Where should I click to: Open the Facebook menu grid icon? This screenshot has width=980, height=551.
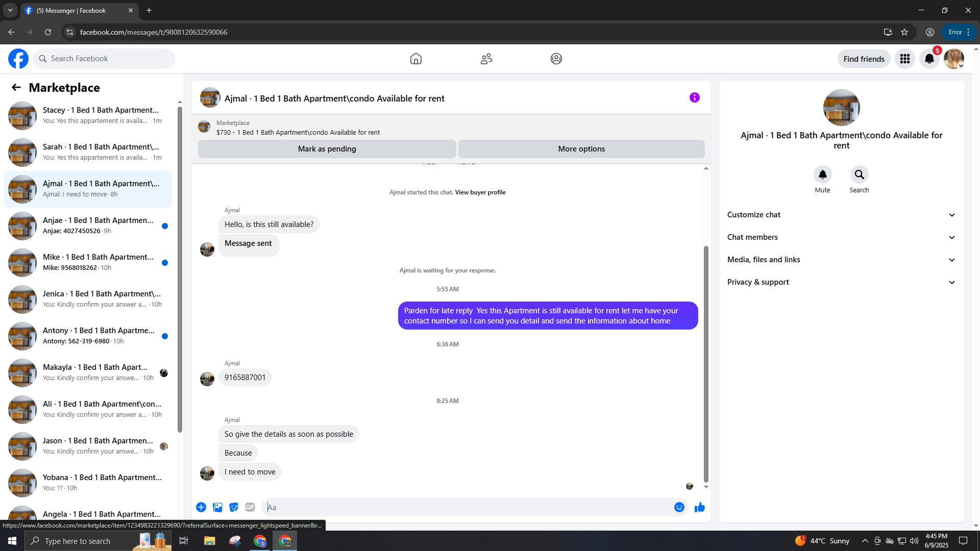(x=905, y=59)
